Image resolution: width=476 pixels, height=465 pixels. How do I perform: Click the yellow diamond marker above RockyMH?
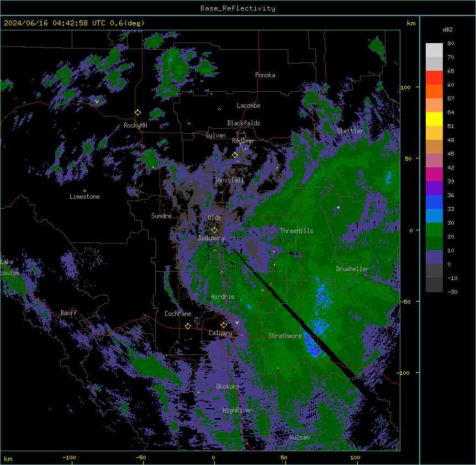pyautogui.click(x=138, y=113)
